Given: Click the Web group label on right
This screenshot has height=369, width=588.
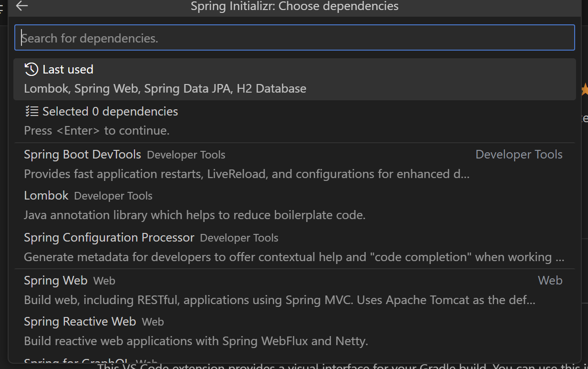Looking at the screenshot, I should click(x=550, y=281).
